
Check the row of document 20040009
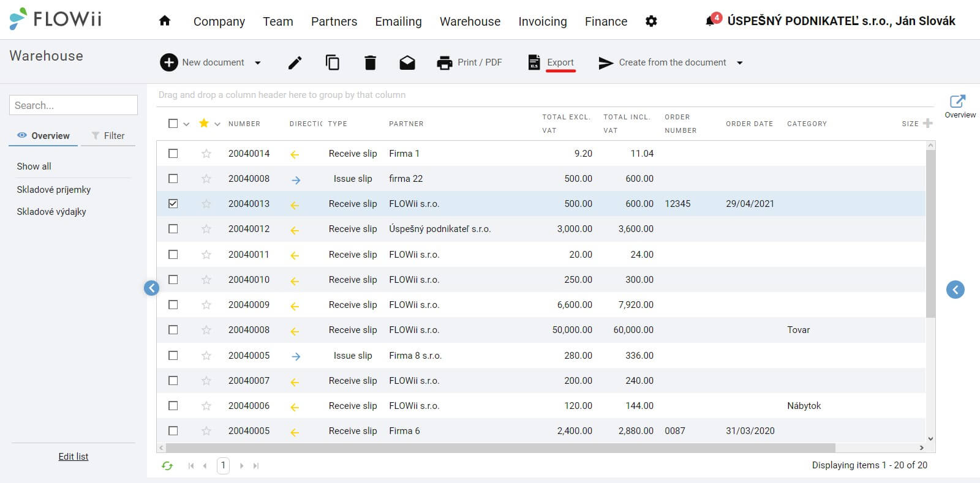tap(173, 305)
